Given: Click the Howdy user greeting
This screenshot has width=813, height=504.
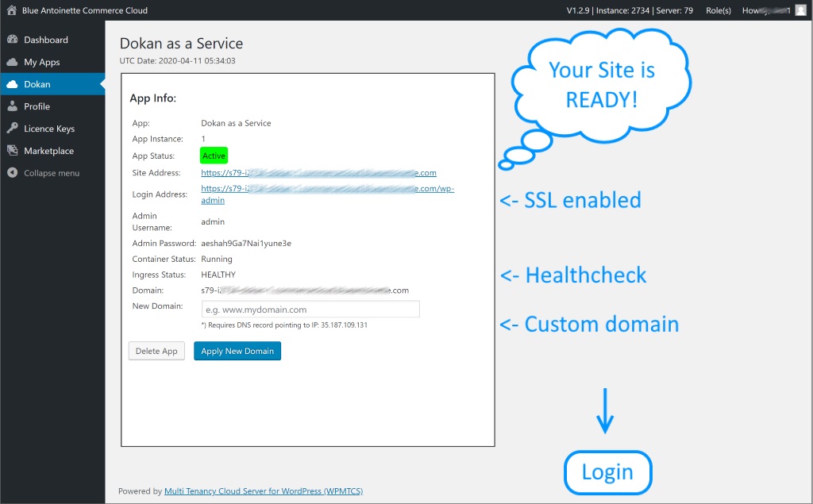Looking at the screenshot, I should point(766,10).
